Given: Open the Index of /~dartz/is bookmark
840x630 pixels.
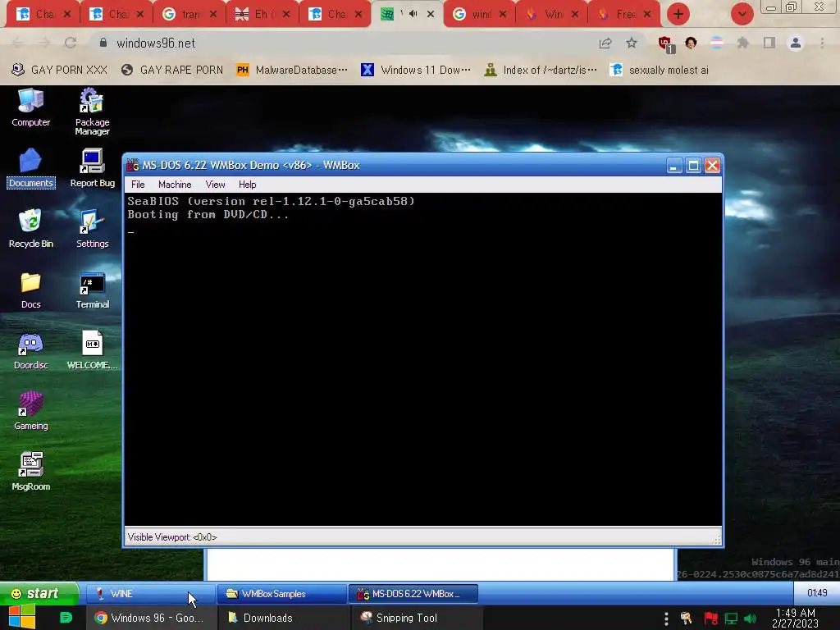Looking at the screenshot, I should click(540, 70).
